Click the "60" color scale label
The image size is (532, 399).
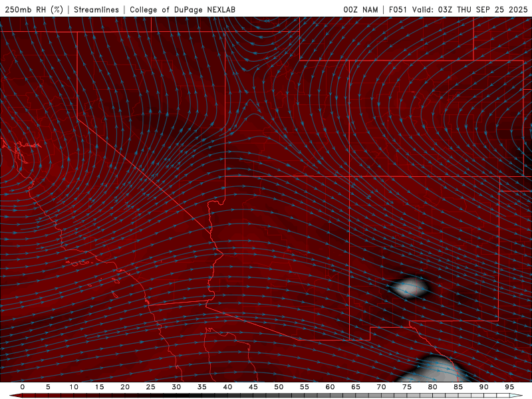click(330, 387)
